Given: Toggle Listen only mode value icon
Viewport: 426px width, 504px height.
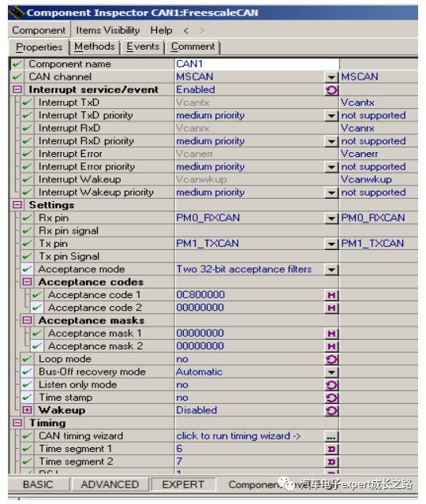Looking at the screenshot, I should 331,385.
